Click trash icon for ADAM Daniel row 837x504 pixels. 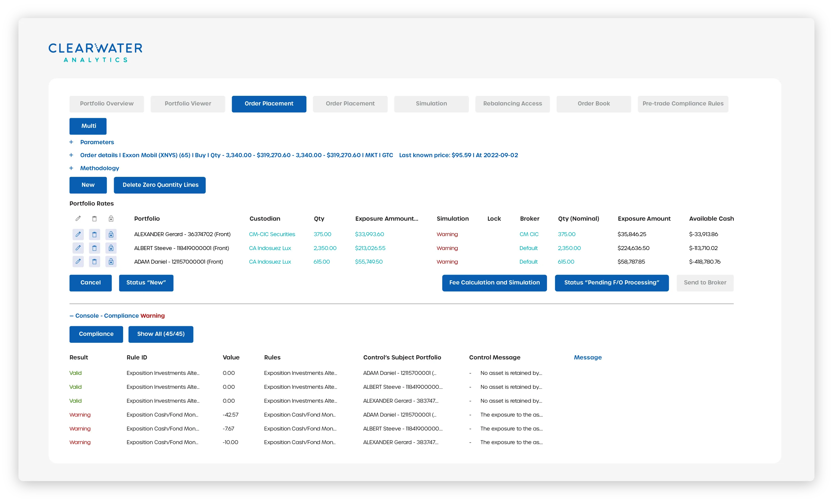(94, 262)
